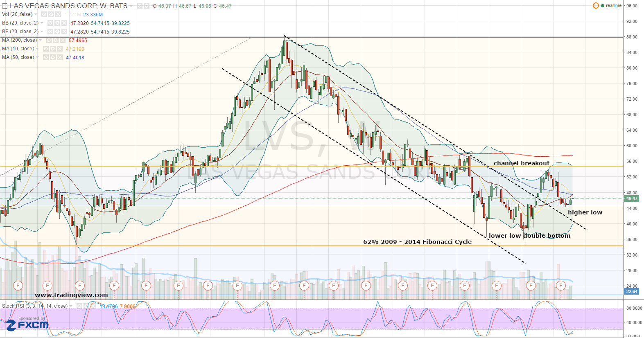
Task: Click the leftmost earnings E marker
Action: point(18,286)
